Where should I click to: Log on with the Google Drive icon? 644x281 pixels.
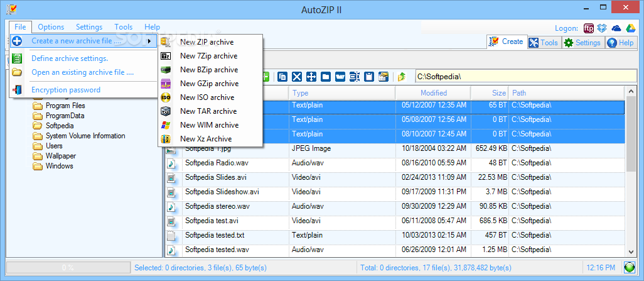630,28
